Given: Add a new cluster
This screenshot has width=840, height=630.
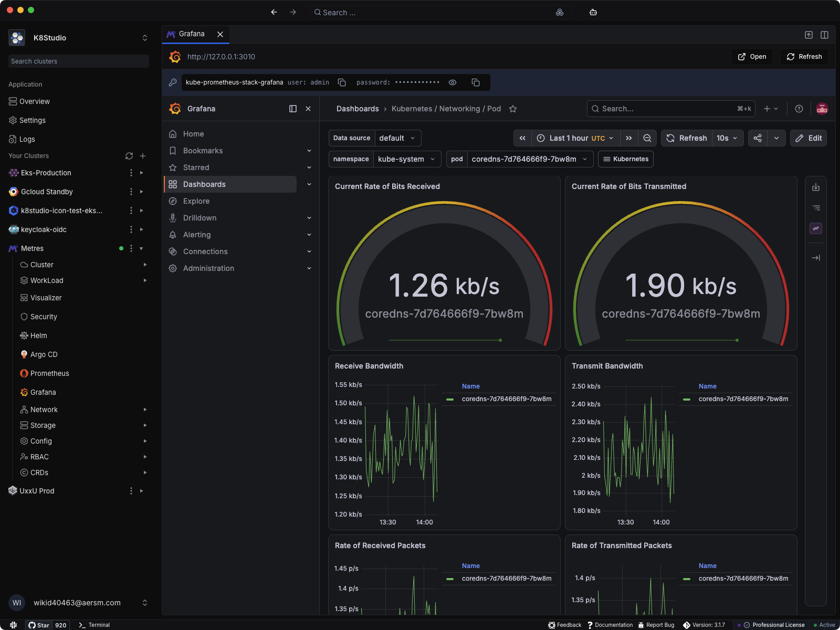Looking at the screenshot, I should [x=143, y=156].
